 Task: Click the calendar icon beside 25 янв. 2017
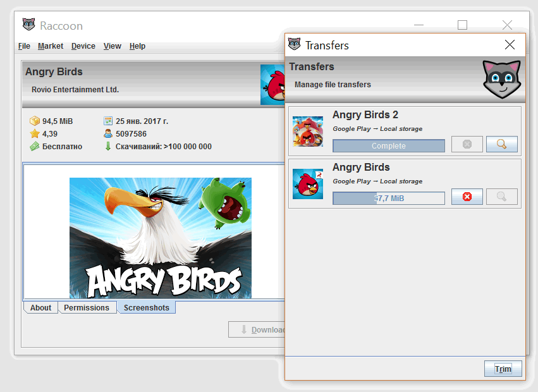click(x=108, y=121)
